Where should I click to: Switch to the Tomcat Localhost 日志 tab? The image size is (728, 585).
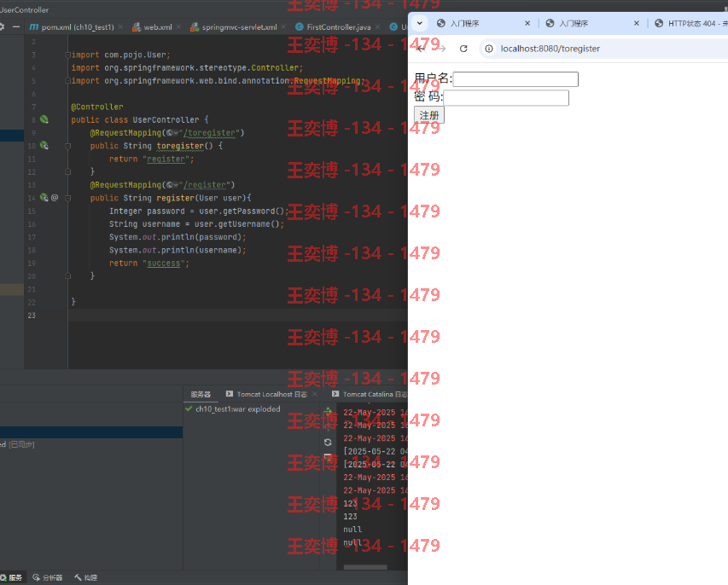271,394
